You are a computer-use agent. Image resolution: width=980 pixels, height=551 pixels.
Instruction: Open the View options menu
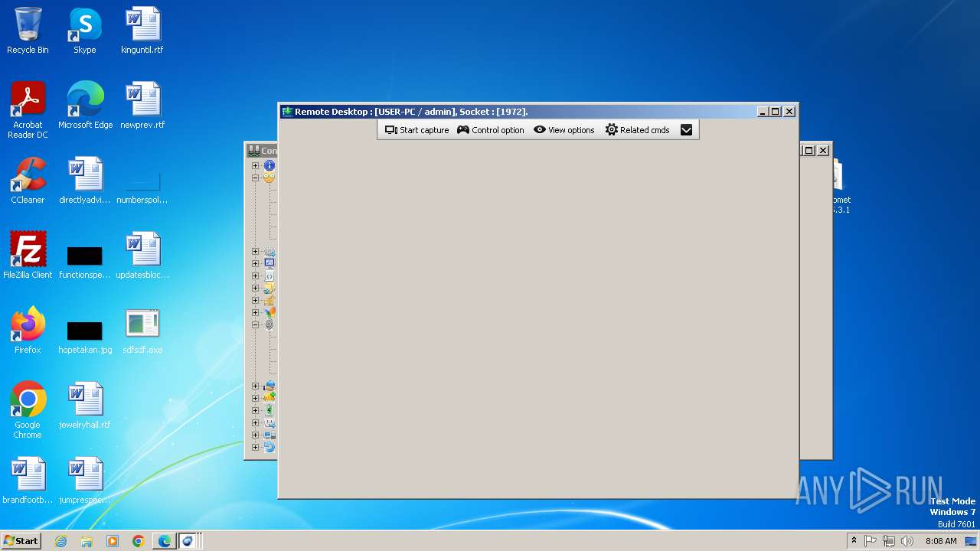coord(564,130)
